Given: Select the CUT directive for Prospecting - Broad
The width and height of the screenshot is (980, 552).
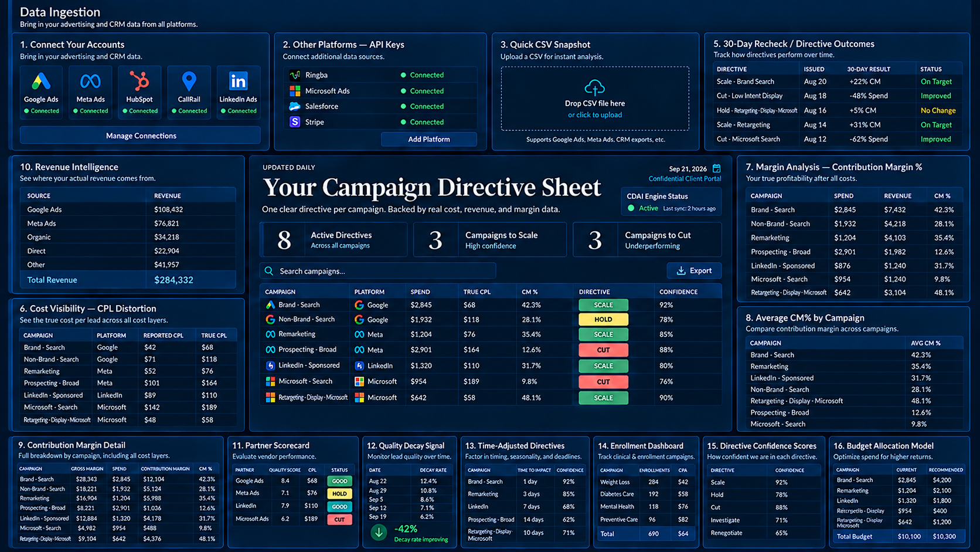Looking at the screenshot, I should pyautogui.click(x=603, y=350).
